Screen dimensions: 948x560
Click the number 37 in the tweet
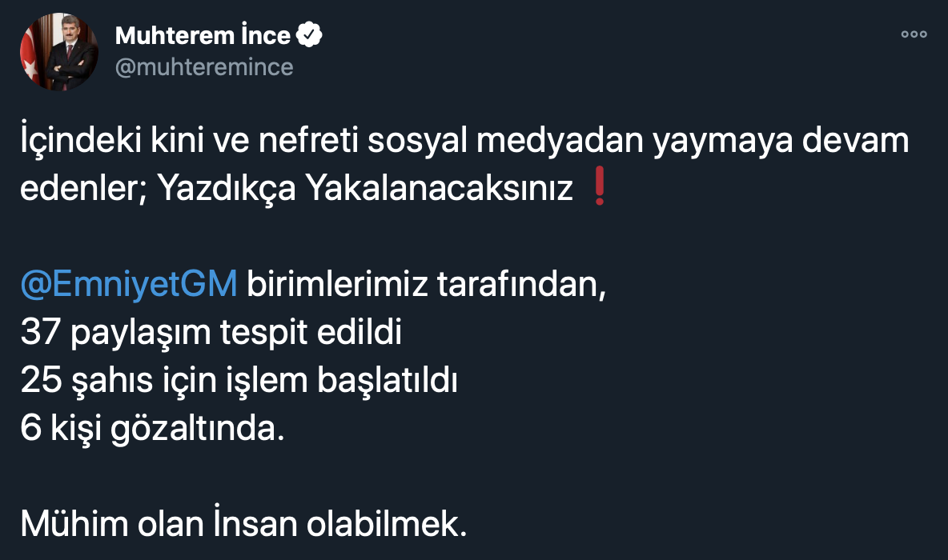tap(40, 331)
